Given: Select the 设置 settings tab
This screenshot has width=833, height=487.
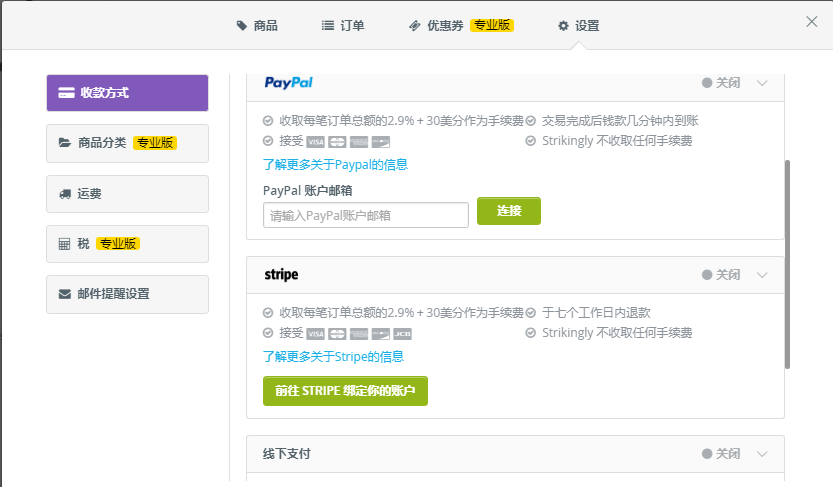Looking at the screenshot, I should [579, 25].
